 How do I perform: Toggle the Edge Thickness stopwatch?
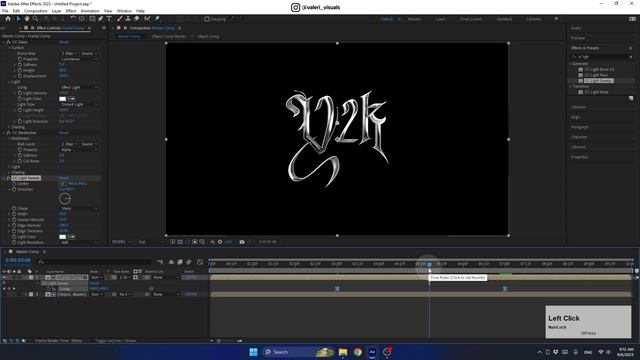coord(14,231)
